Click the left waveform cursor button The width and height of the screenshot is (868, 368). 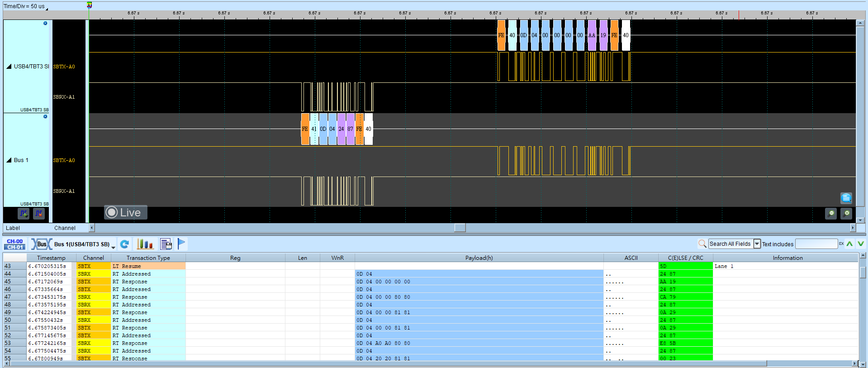[24, 213]
